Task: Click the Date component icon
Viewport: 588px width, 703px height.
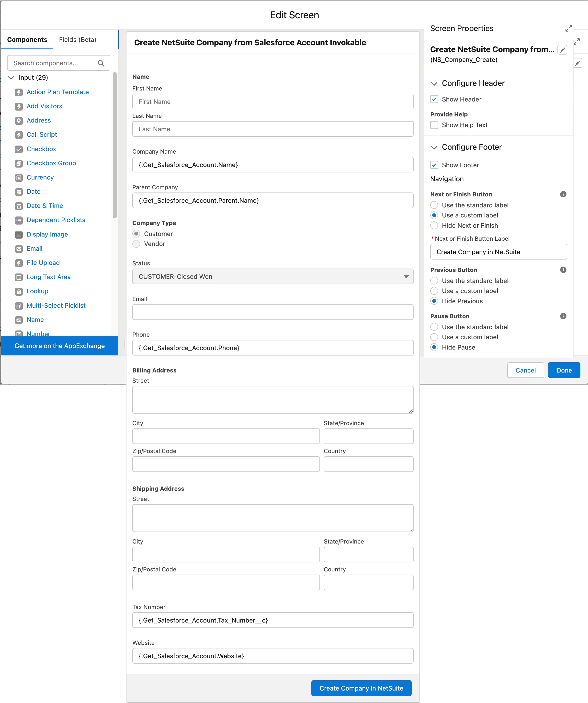Action: tap(19, 192)
